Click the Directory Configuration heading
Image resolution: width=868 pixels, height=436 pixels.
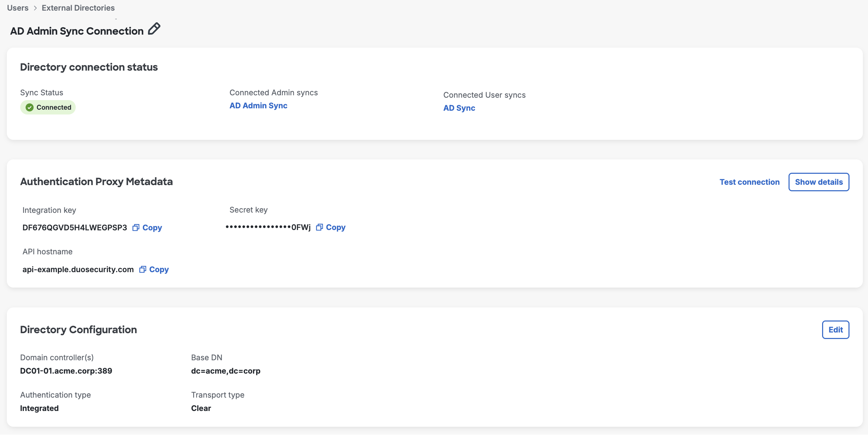78,330
